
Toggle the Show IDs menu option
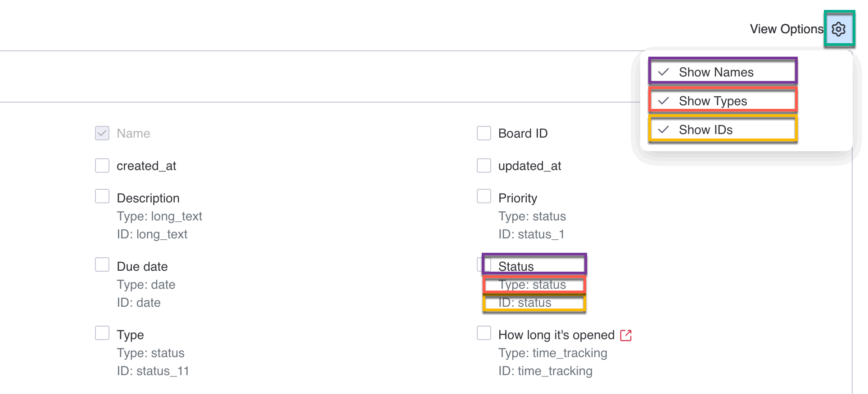point(706,130)
